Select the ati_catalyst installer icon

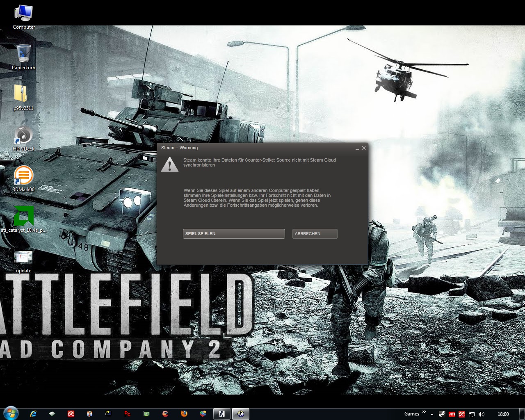[23, 216]
